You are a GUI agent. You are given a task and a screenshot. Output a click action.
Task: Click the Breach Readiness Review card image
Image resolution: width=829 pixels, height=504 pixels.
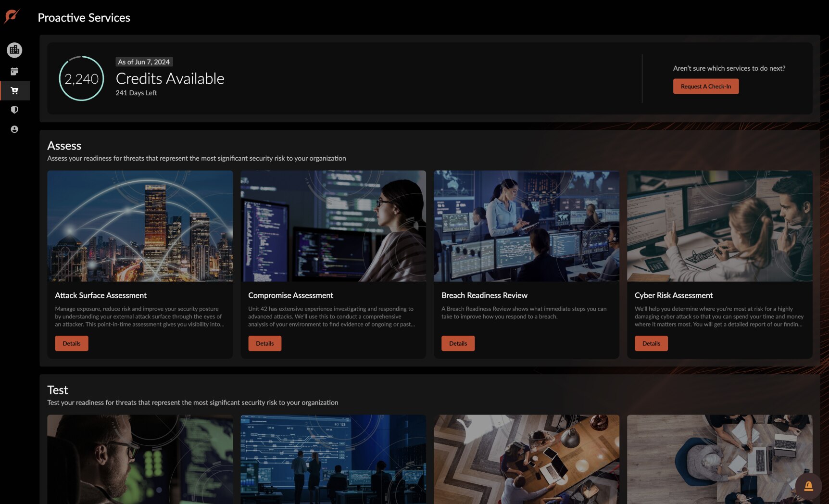click(x=527, y=226)
